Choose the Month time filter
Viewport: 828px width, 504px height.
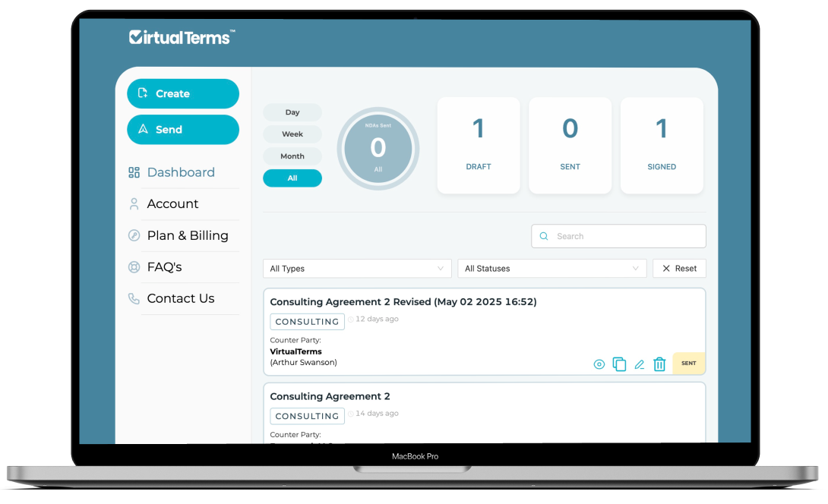pyautogui.click(x=292, y=156)
